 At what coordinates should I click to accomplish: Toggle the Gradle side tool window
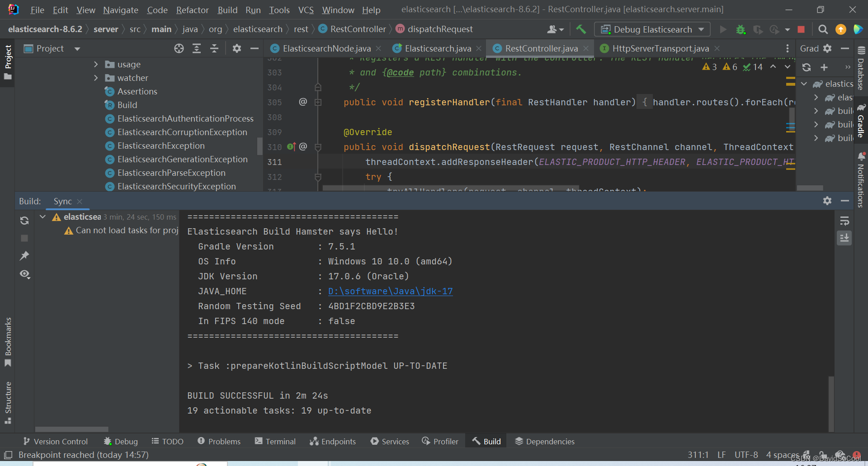(x=861, y=120)
